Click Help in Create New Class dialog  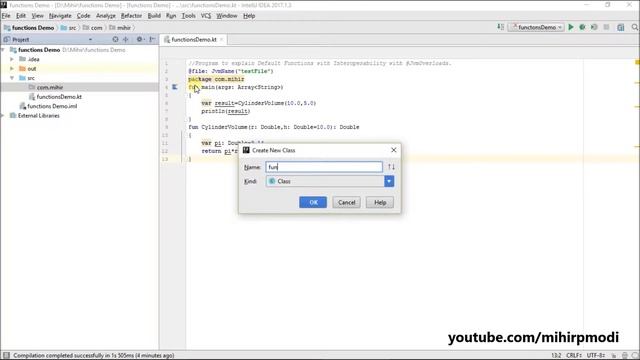click(380, 202)
